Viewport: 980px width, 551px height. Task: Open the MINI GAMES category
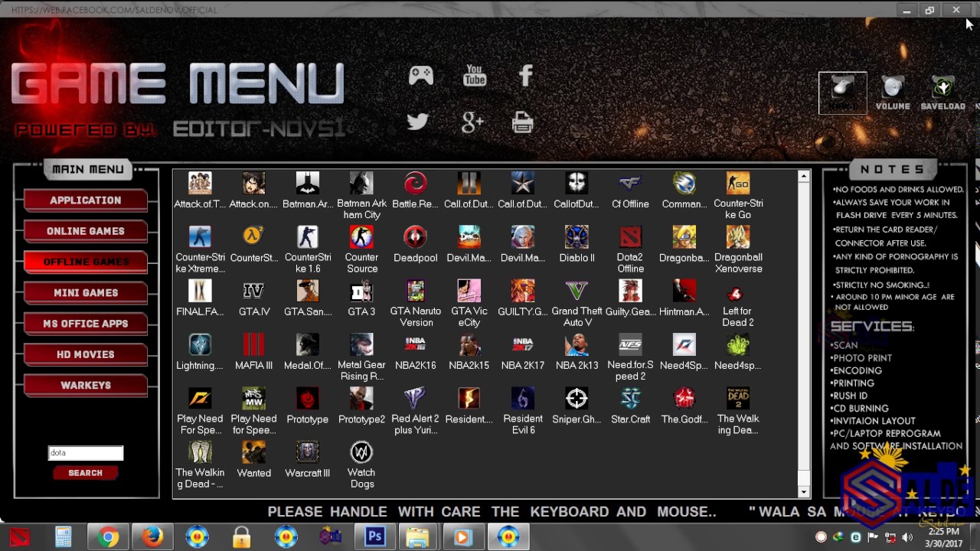(86, 293)
